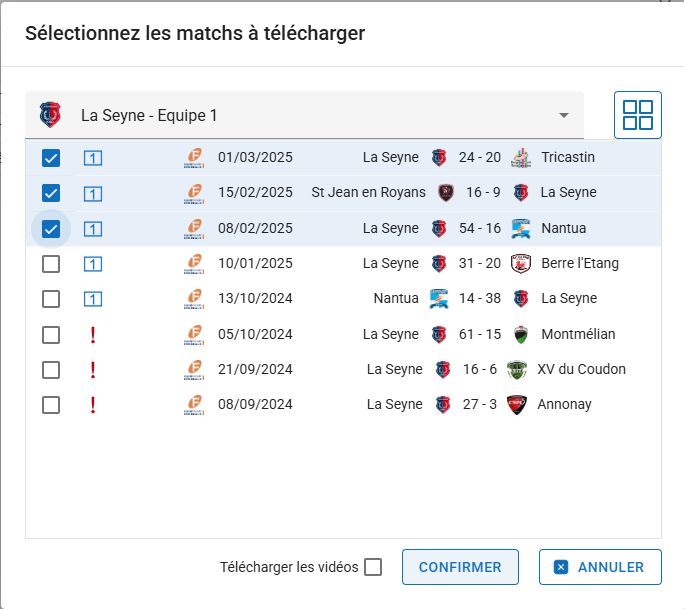
Task: Click the La Seyne club crest in the team selector
Action: pos(50,115)
